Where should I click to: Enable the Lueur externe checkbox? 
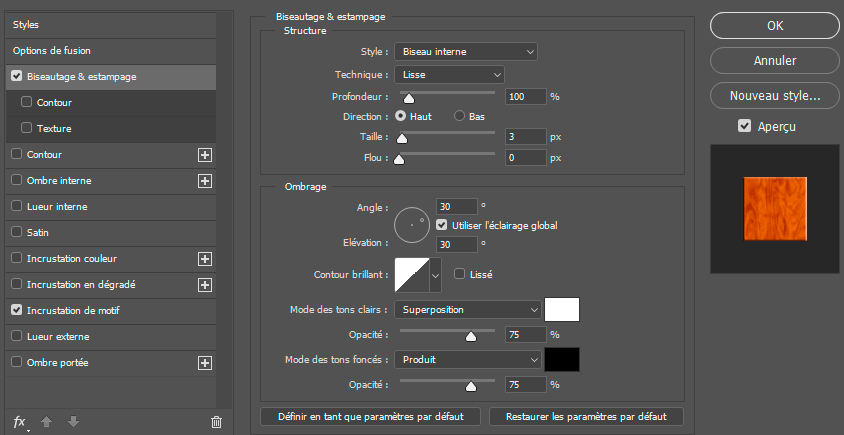click(16, 337)
